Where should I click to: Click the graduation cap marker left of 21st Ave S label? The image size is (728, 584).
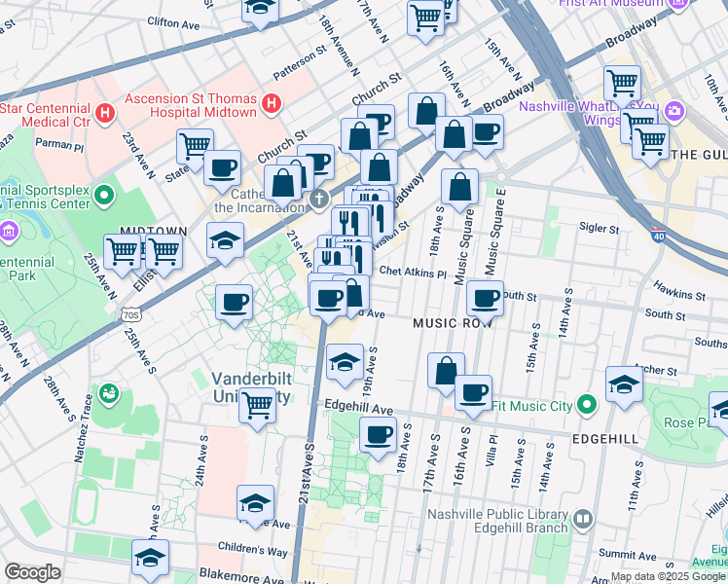255,505
